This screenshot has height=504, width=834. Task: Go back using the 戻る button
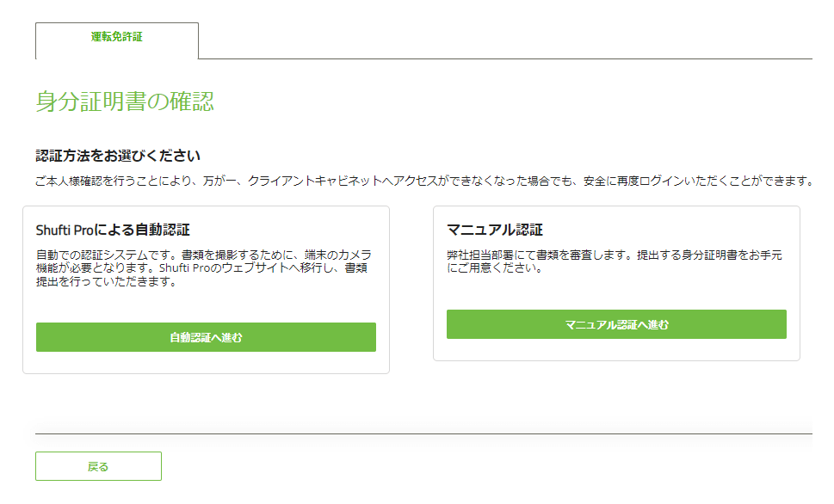pyautogui.click(x=98, y=466)
